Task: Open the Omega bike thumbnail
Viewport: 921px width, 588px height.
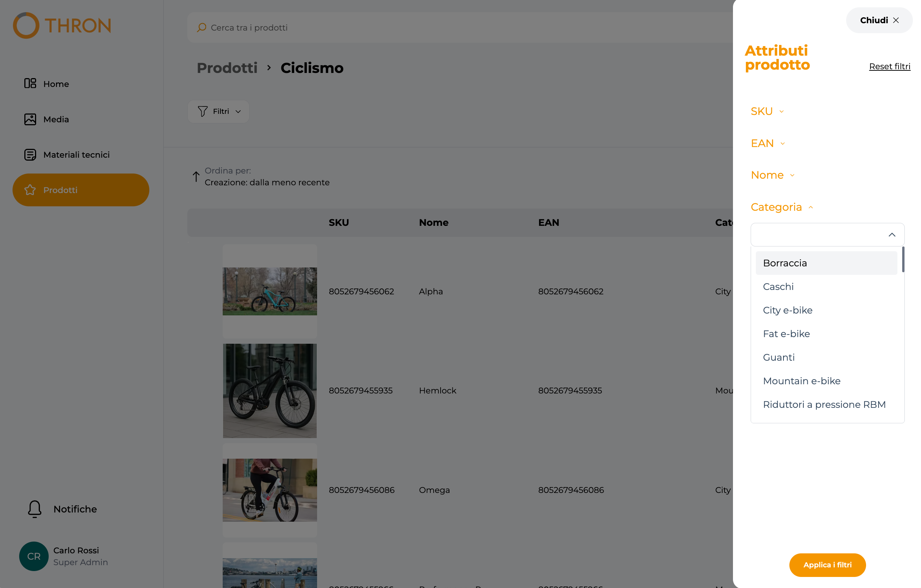Action: click(x=270, y=490)
